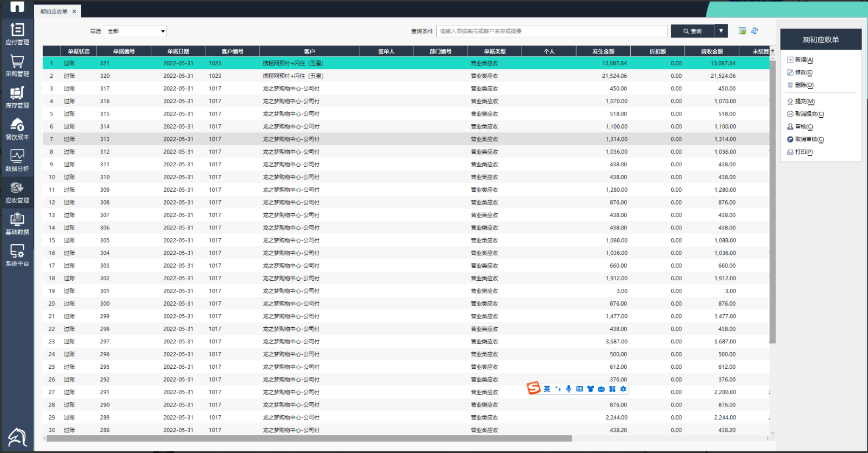Click plus expander at column header end
This screenshot has height=453, width=868.
tap(772, 51)
